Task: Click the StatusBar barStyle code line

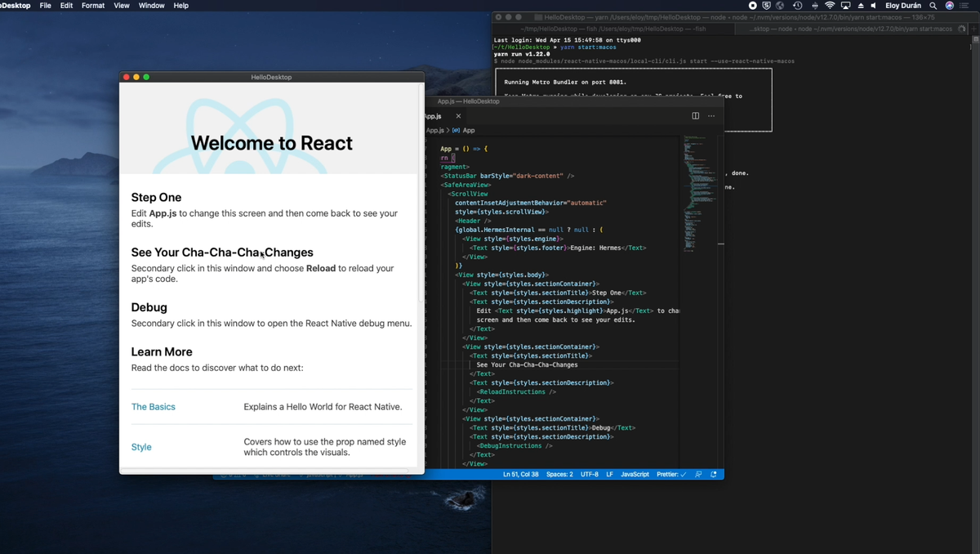Action: click(x=508, y=176)
